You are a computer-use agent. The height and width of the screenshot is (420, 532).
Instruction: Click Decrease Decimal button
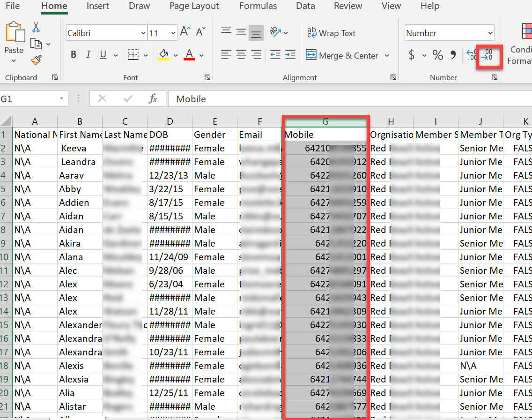pos(488,55)
